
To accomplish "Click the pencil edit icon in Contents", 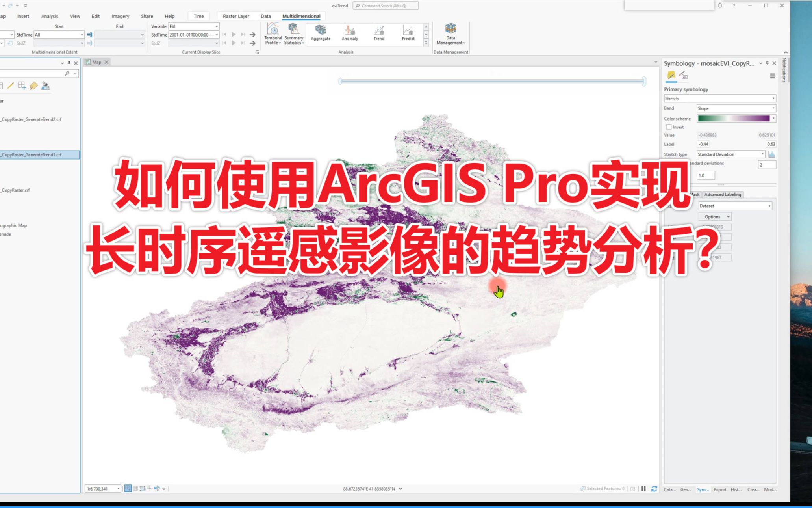I will (10, 86).
